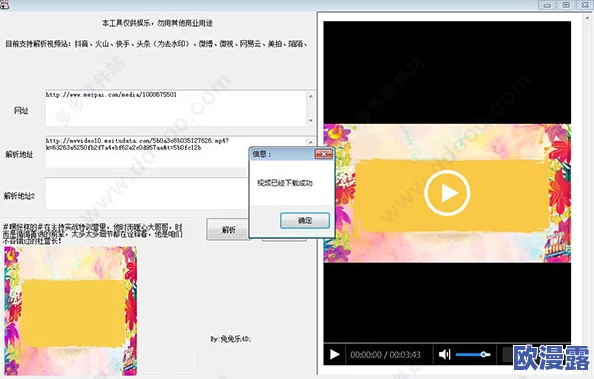The image size is (594, 379).
Task: Close the 信息 dialog with its red X
Action: coord(324,154)
